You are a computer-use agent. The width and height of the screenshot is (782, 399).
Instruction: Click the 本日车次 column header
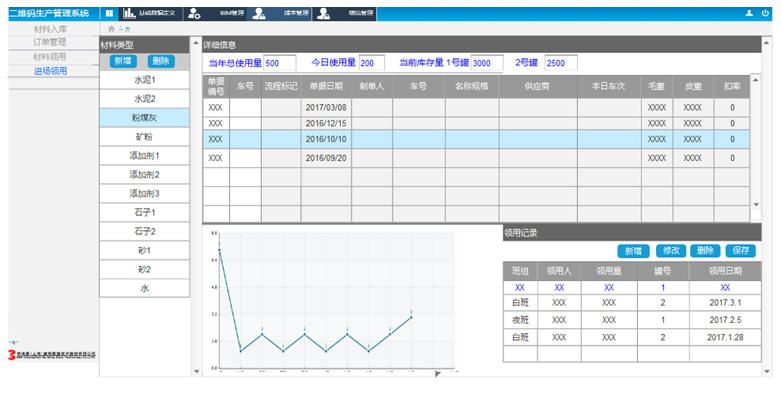pos(609,86)
